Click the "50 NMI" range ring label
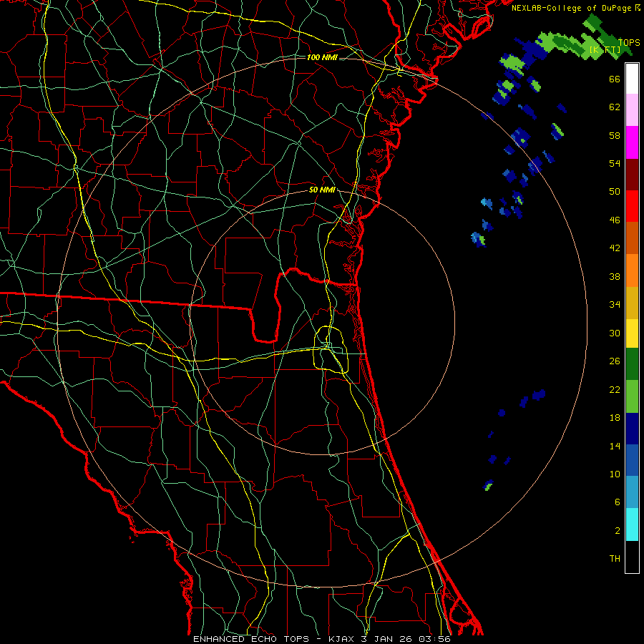Viewport: 644px width, 644px height. [x=322, y=190]
